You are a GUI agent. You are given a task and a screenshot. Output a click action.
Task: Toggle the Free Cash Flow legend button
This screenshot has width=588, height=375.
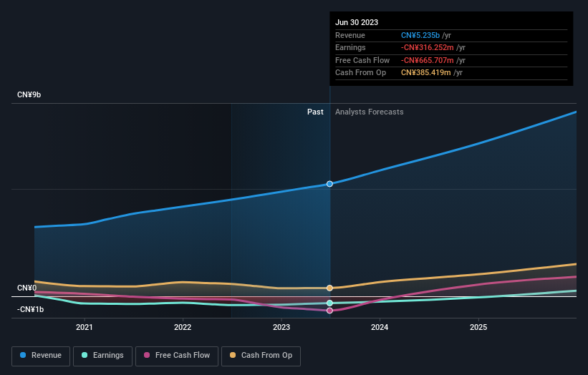click(177, 356)
